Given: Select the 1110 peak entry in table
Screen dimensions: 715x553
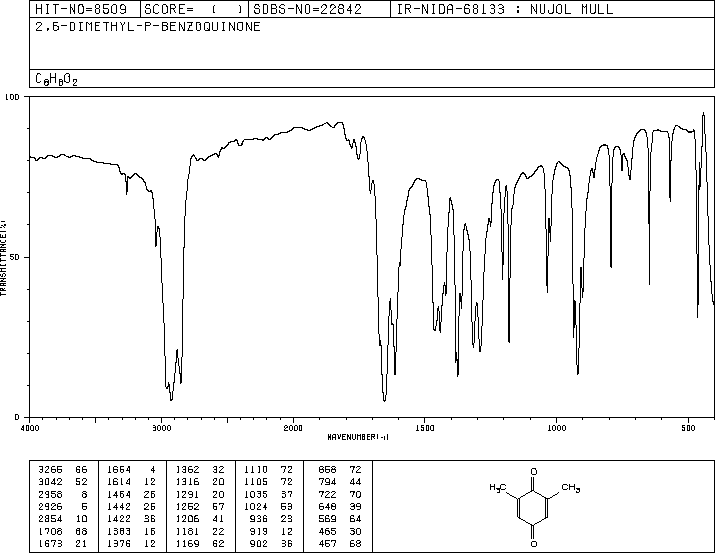Looking at the screenshot, I should click(x=269, y=470).
